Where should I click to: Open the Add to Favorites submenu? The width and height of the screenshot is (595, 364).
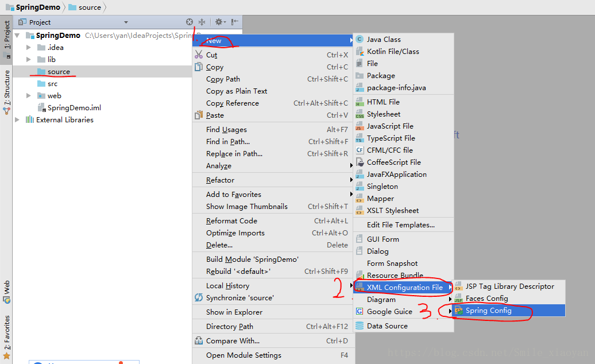point(272,194)
